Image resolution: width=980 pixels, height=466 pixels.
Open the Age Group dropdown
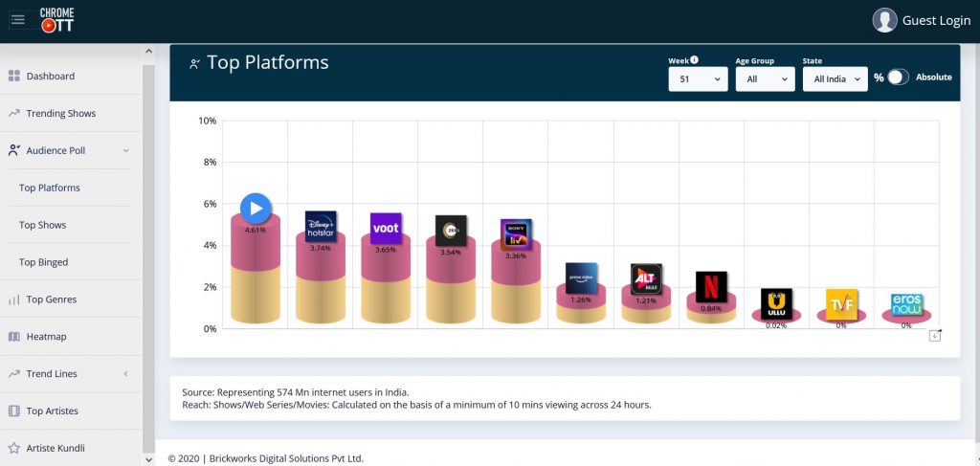pos(765,79)
